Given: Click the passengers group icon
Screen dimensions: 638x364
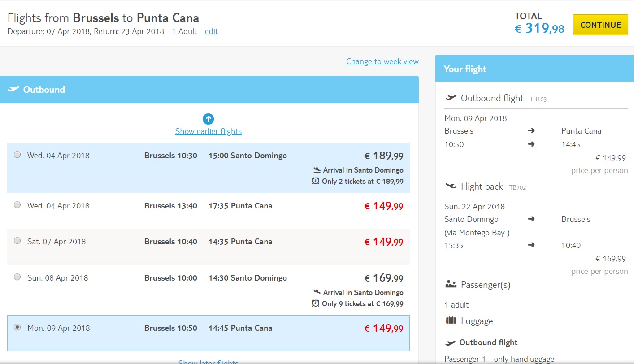Looking at the screenshot, I should [451, 284].
